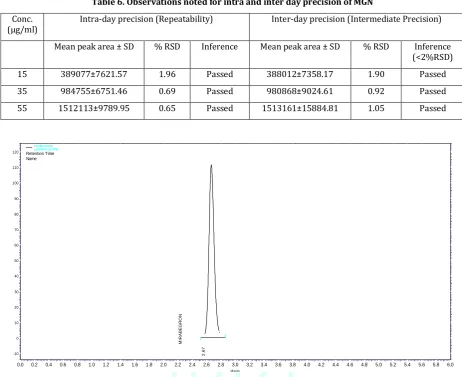Select the %RSD value 1.05
Screen dimensions: 462x377
pyautogui.click(x=376, y=108)
